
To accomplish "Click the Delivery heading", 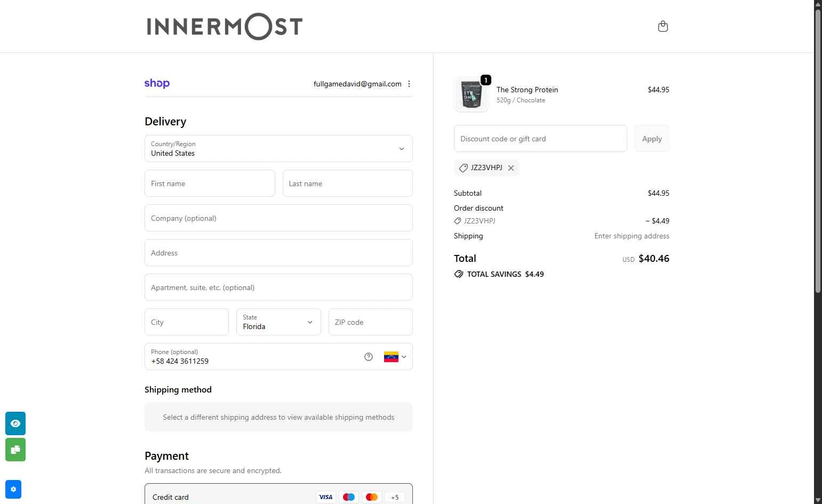I will tap(165, 122).
